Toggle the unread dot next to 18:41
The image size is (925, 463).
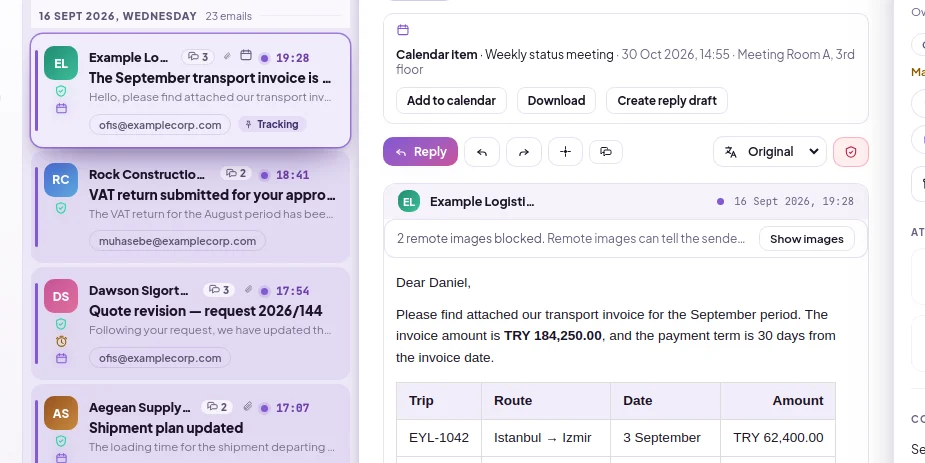(x=264, y=175)
